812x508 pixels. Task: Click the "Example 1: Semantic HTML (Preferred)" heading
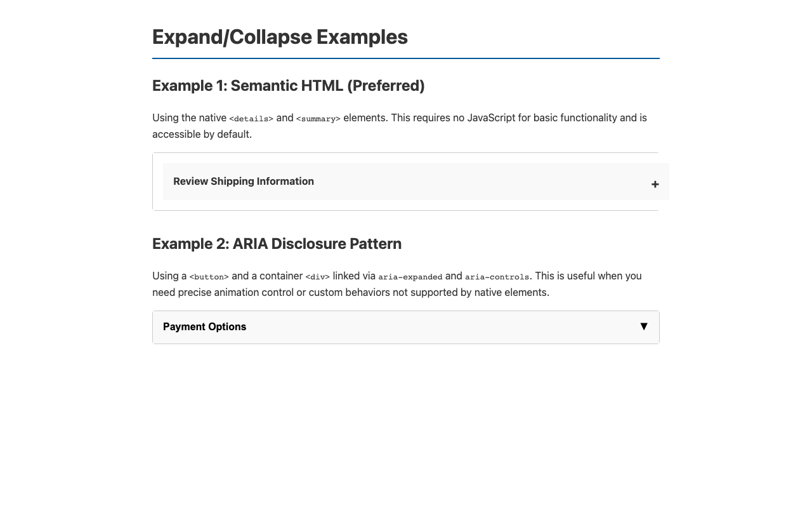click(x=288, y=86)
